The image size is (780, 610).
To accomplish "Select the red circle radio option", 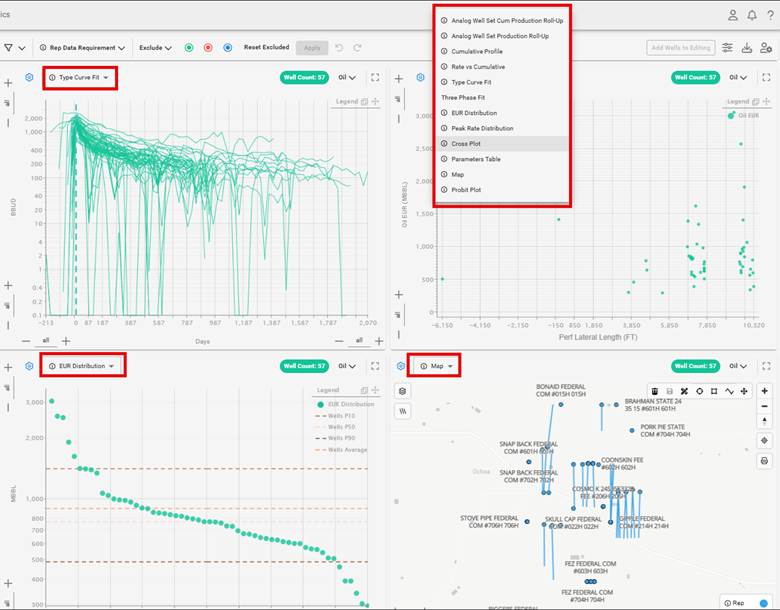I will click(x=208, y=47).
